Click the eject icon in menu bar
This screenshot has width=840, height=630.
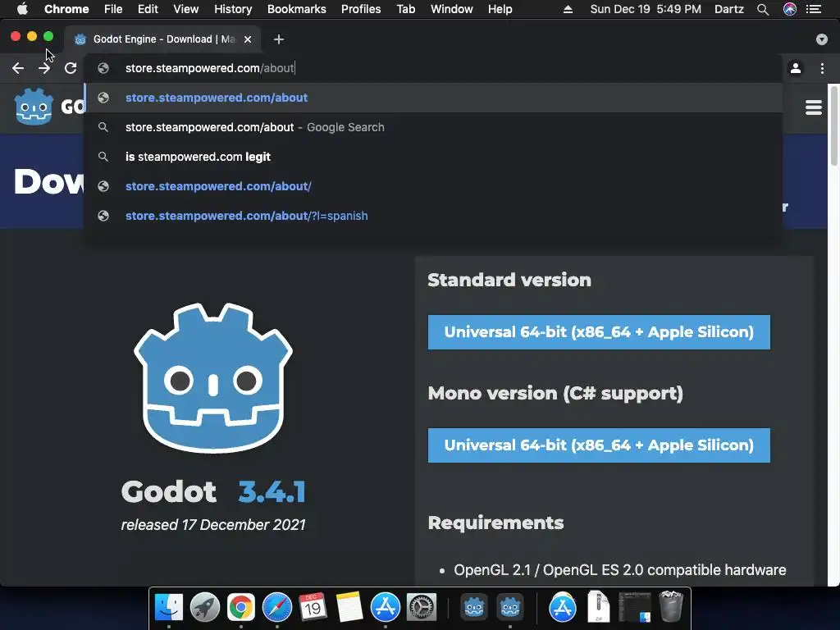[x=568, y=9]
